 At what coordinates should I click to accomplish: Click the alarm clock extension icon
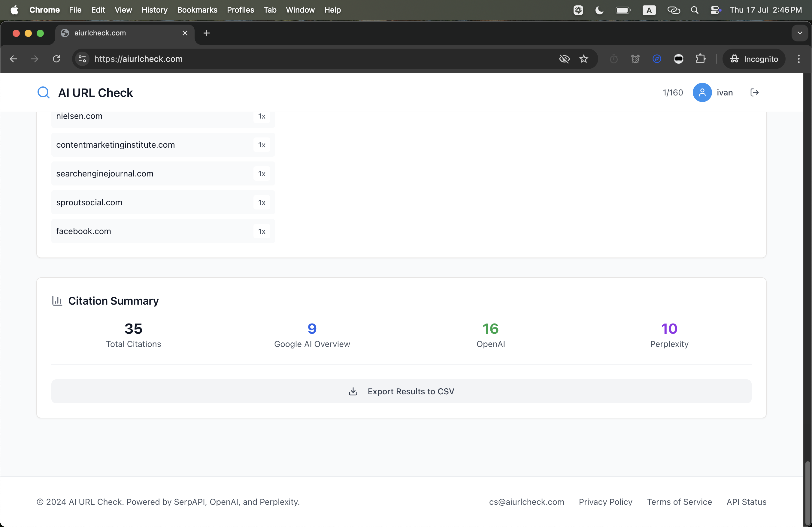point(635,59)
